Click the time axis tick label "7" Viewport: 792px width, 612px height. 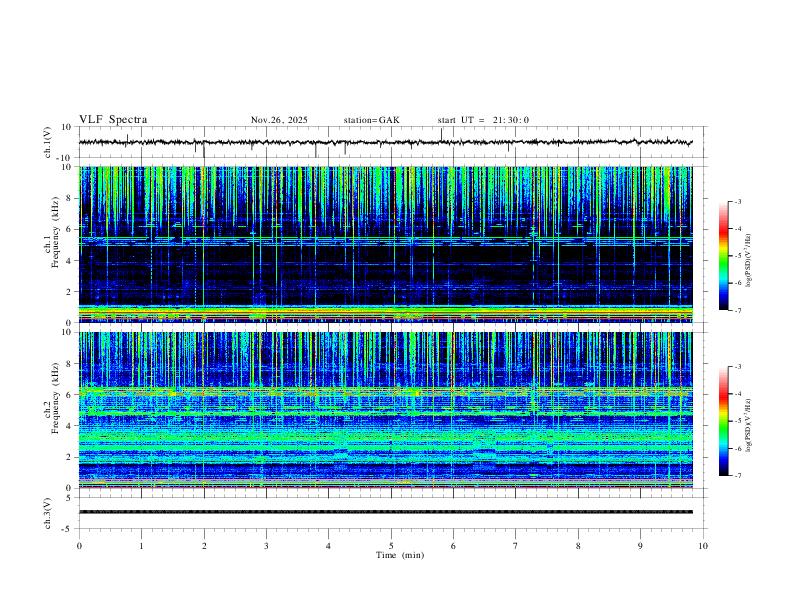[516, 546]
